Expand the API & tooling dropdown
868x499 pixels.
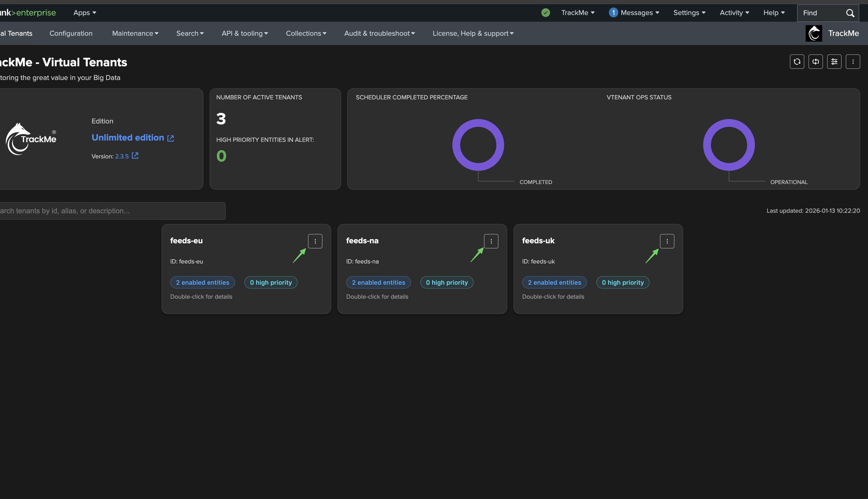[245, 33]
